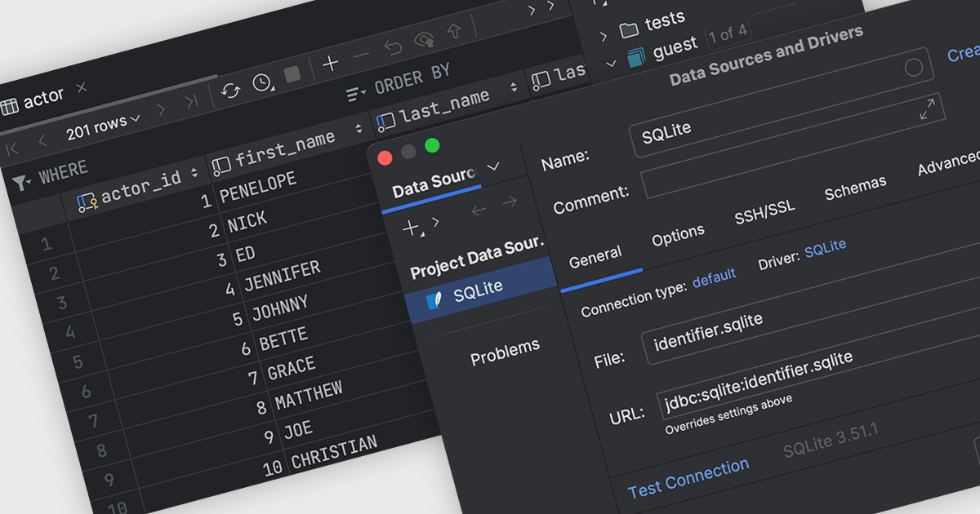
Task: Switch to the Options tab
Action: pyautogui.click(x=678, y=236)
